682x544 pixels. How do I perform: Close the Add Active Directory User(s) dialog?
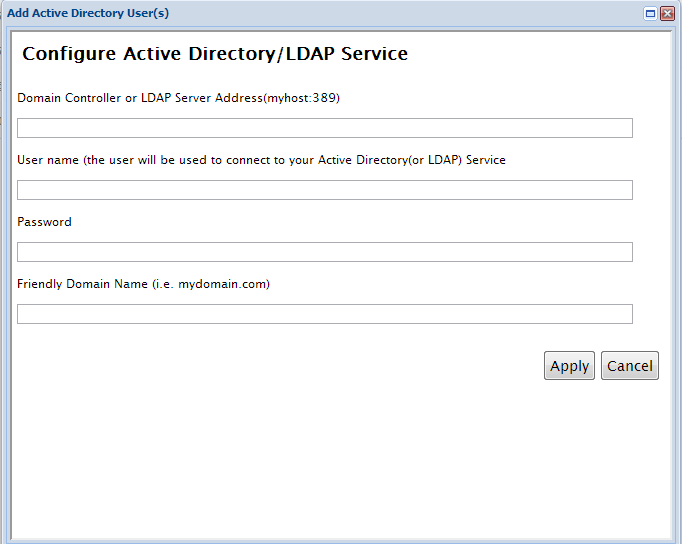[667, 13]
